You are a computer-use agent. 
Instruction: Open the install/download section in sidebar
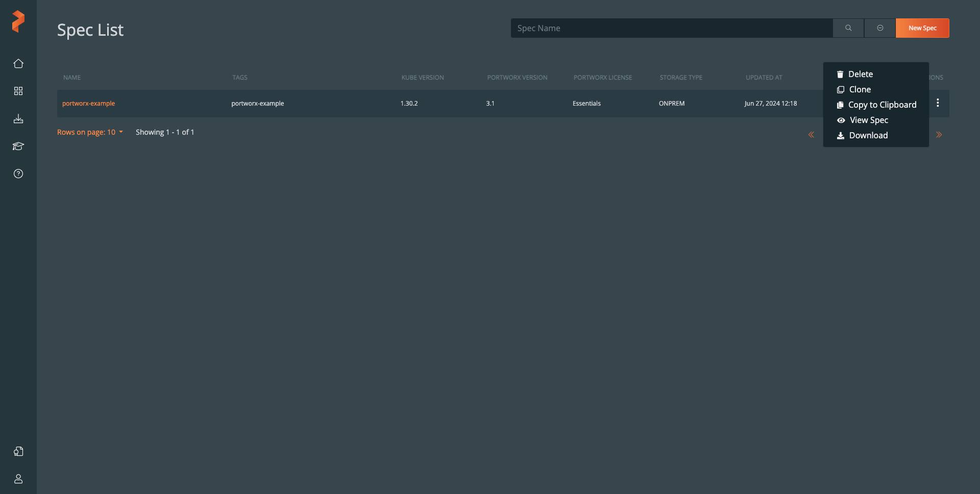click(18, 118)
